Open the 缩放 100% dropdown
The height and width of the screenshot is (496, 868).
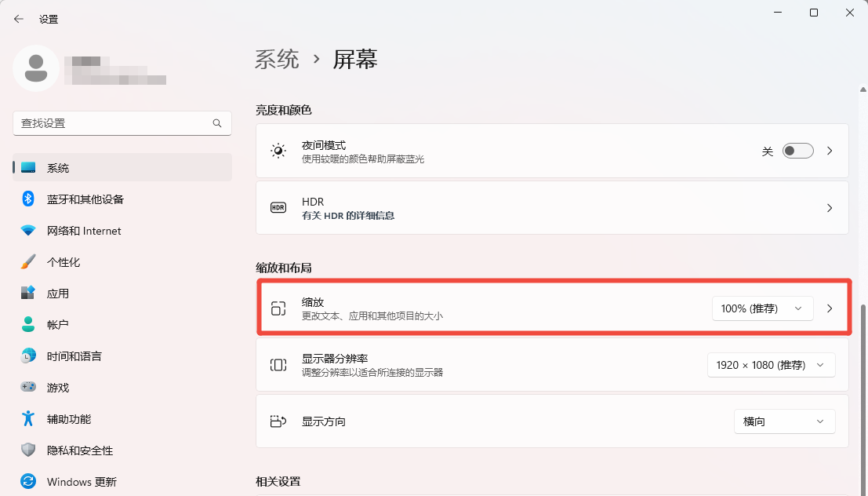(762, 308)
